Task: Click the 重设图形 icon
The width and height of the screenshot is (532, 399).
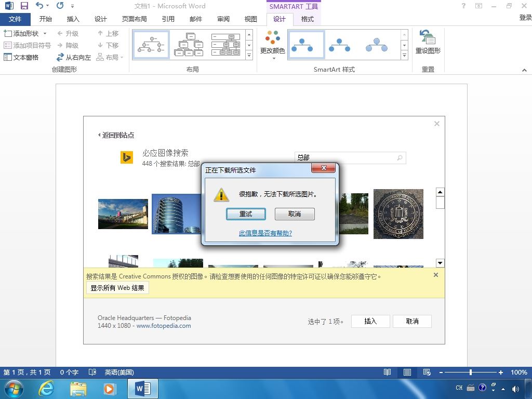Action: (428, 42)
